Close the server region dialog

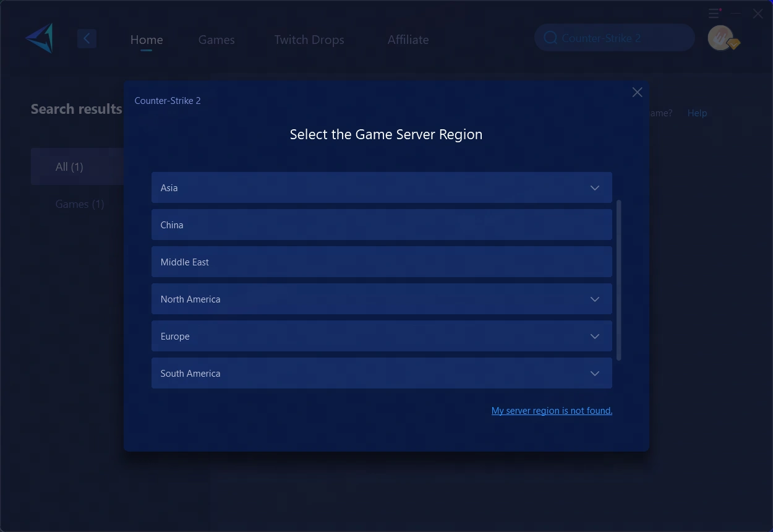[637, 92]
